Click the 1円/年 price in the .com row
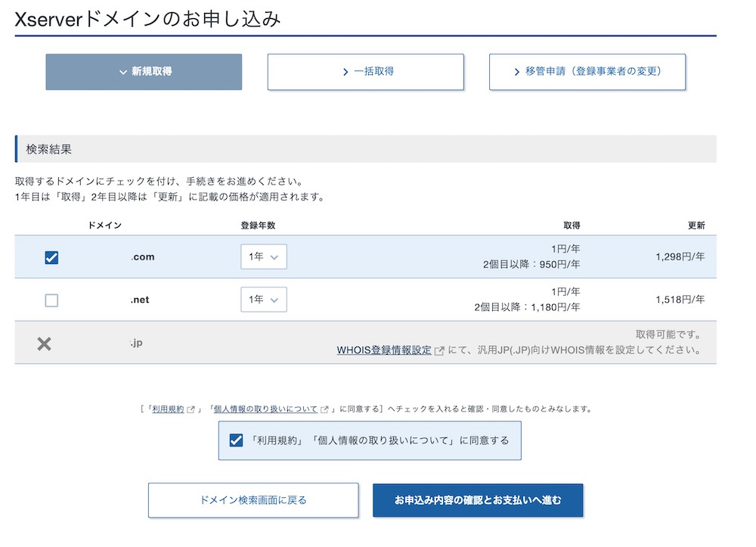 point(565,249)
